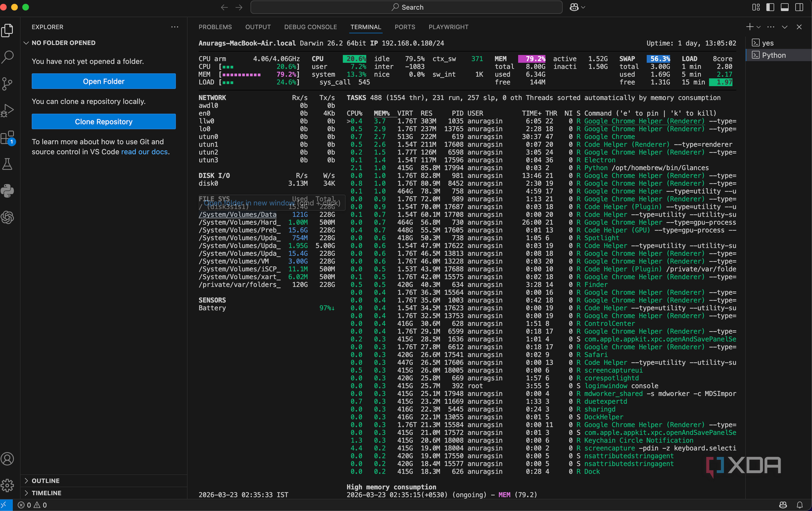812x511 pixels.
Task: Click errors and warnings count in status bar
Action: pyautogui.click(x=32, y=505)
